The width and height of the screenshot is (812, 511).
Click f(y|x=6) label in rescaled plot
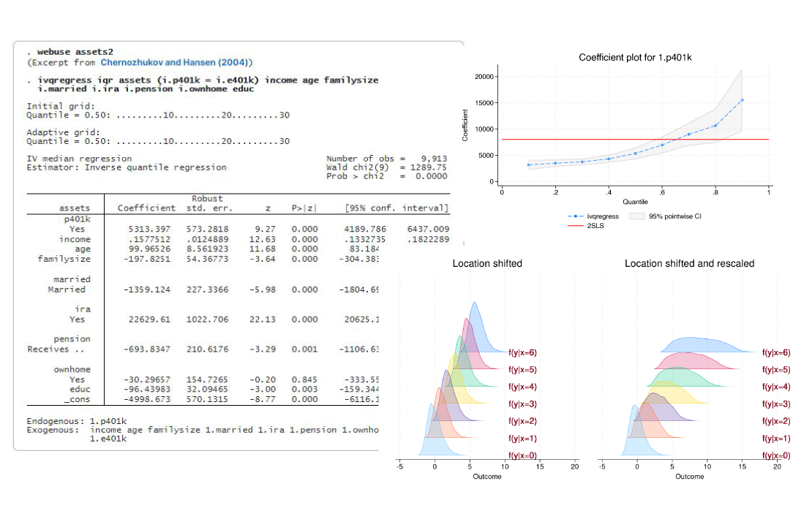click(776, 352)
